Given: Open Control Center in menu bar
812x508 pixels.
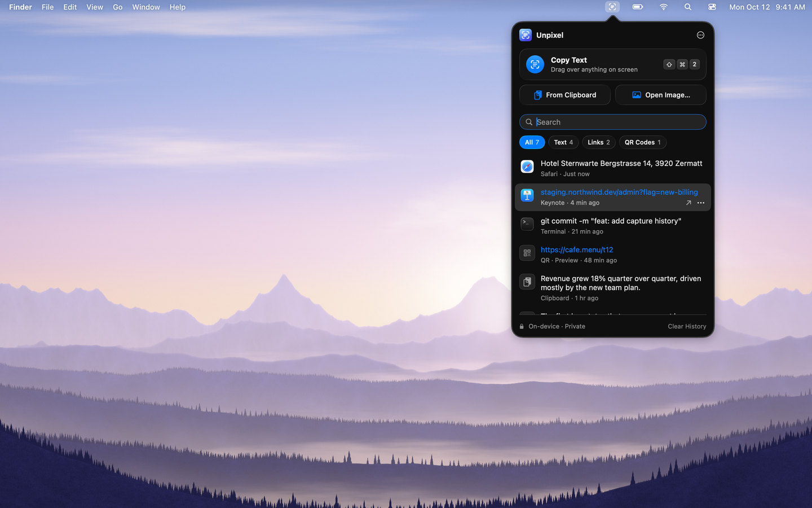Looking at the screenshot, I should click(x=712, y=7).
